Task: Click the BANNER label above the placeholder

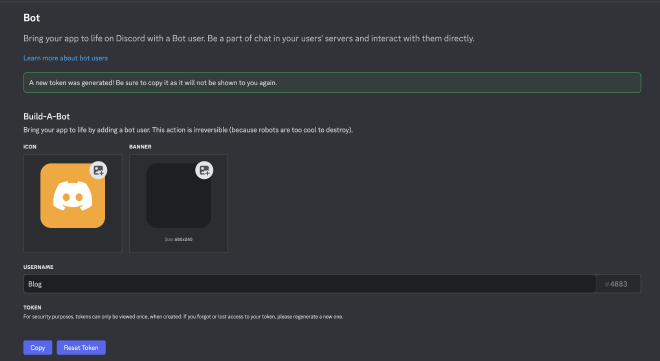Action: tap(140, 147)
